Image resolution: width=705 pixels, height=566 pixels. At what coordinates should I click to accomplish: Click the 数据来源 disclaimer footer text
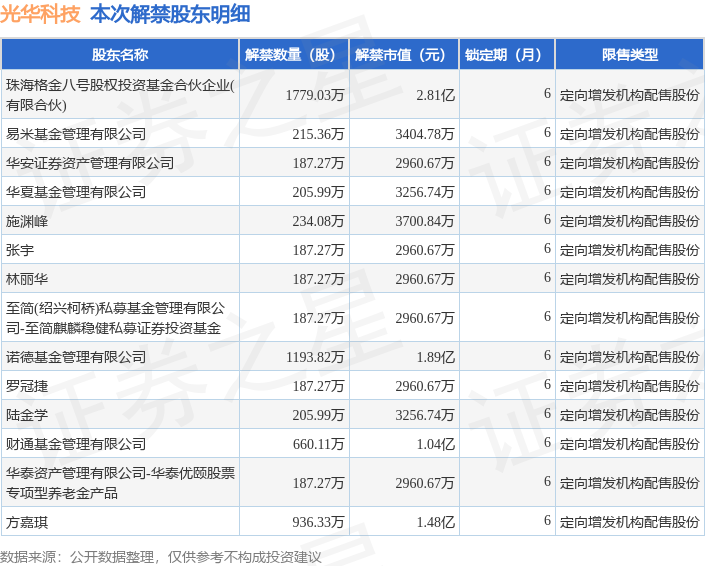161,557
